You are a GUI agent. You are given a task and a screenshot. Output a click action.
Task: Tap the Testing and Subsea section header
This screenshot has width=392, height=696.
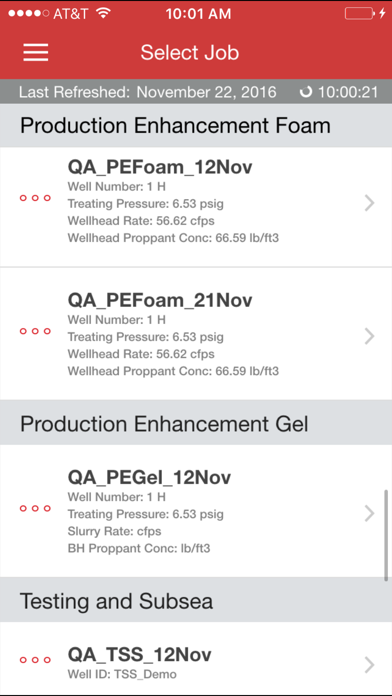click(196, 601)
